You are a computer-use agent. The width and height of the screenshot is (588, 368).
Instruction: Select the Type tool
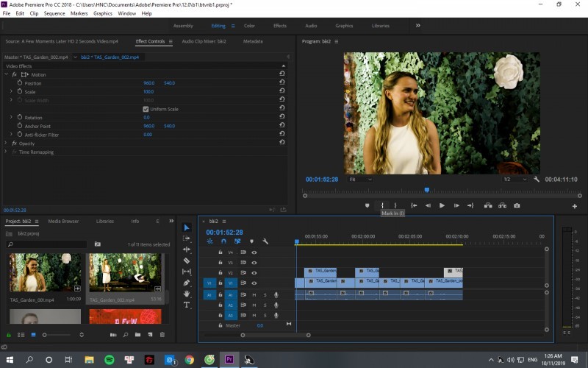coord(187,305)
